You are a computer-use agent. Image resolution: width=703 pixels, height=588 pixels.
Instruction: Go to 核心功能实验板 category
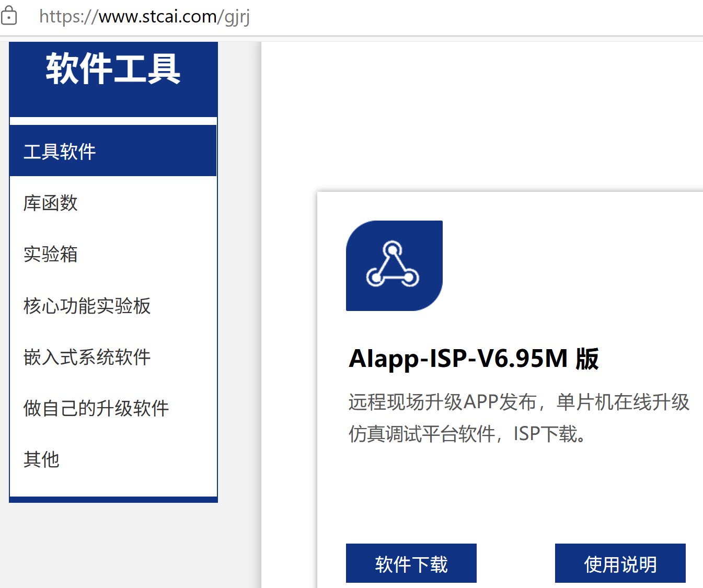tap(113, 305)
